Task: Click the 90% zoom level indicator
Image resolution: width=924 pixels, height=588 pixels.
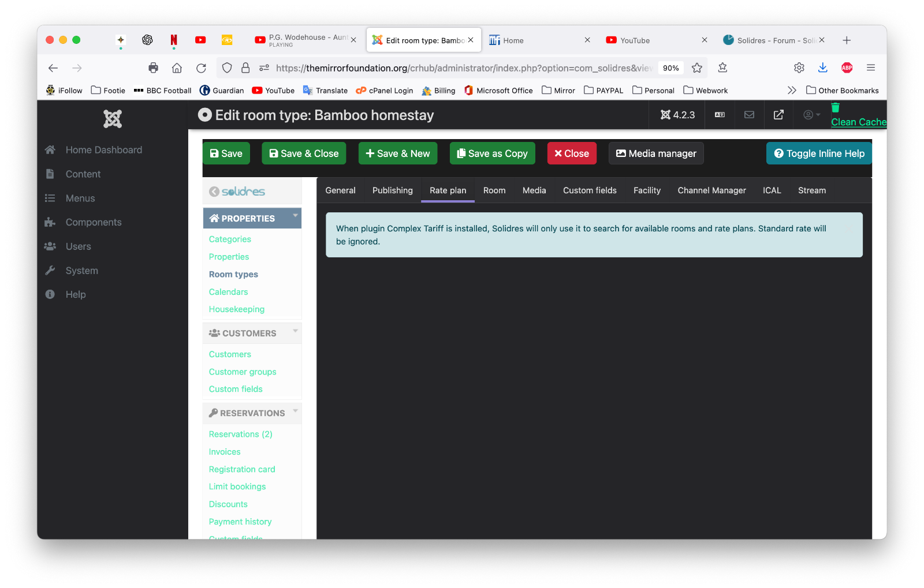Action: (x=670, y=68)
